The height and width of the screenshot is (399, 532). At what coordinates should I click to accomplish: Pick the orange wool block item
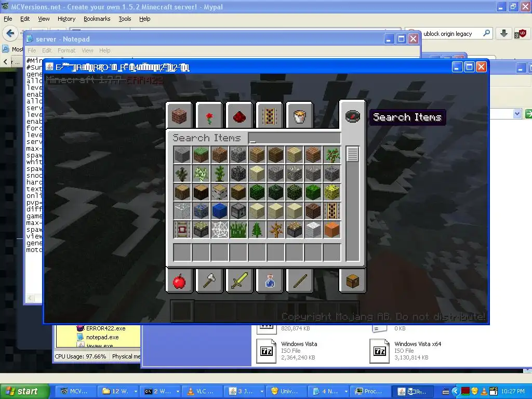tap(332, 230)
